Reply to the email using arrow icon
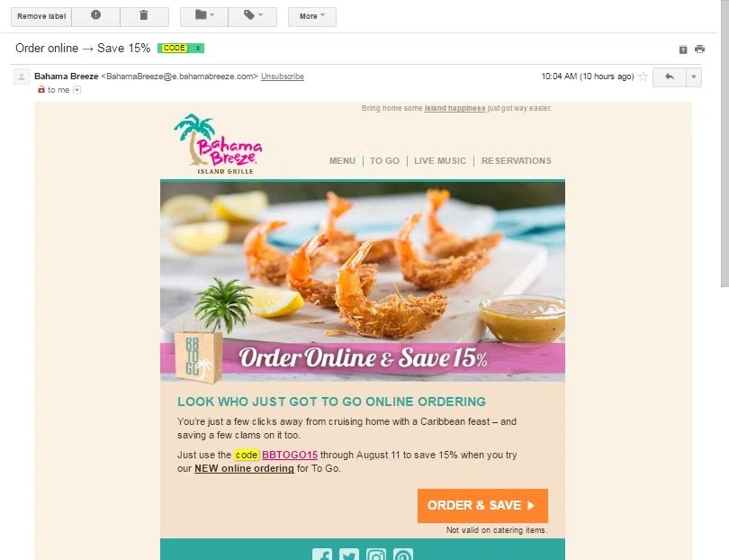The height and width of the screenshot is (560, 729). coord(670,77)
